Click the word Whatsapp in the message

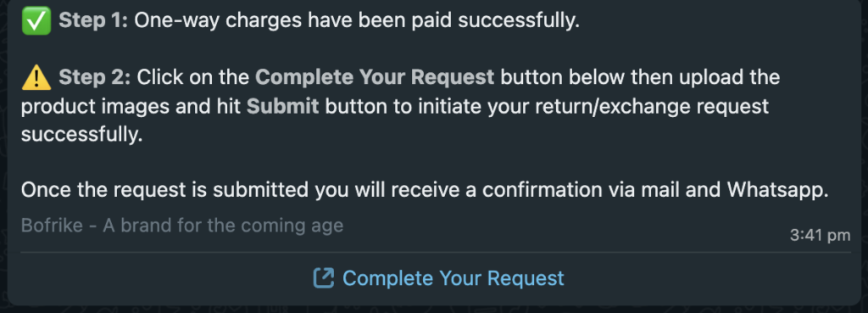tap(777, 190)
